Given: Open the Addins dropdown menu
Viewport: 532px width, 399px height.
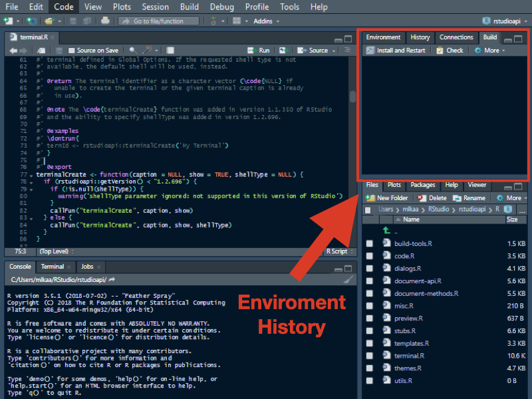Looking at the screenshot, I should click(267, 21).
